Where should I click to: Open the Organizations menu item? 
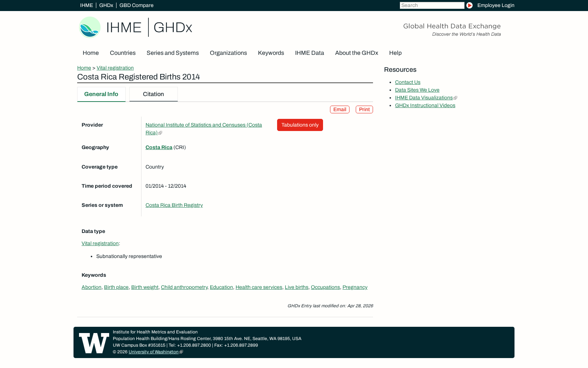tap(228, 53)
